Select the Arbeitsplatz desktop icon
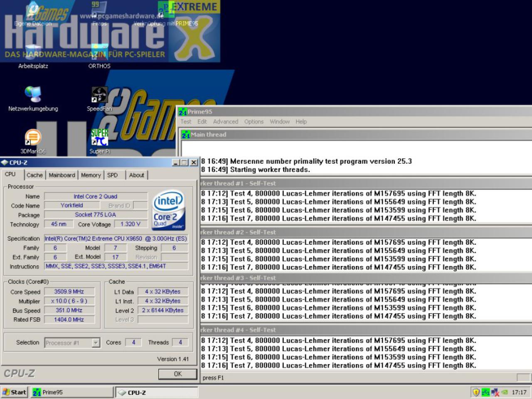The width and height of the screenshot is (532, 399). click(33, 56)
